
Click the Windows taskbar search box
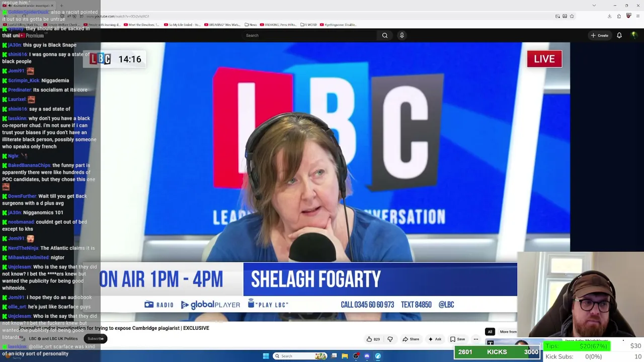click(300, 356)
